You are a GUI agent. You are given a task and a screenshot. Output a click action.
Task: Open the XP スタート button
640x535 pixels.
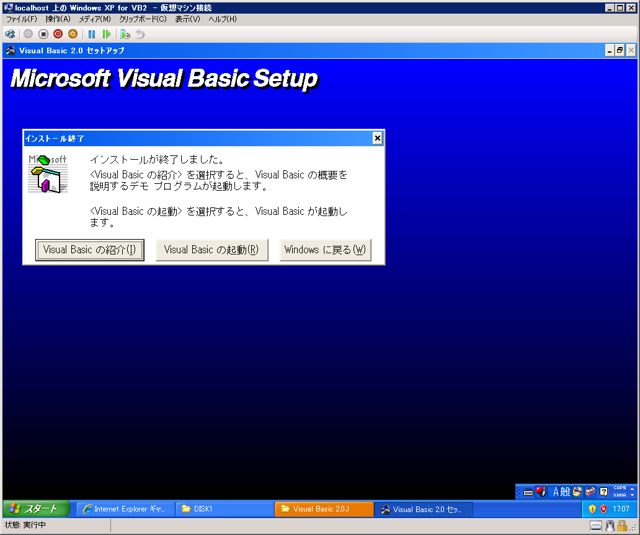click(36, 509)
